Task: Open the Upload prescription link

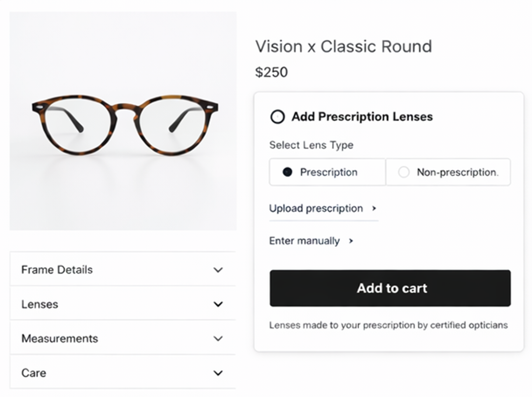Action: (315, 209)
